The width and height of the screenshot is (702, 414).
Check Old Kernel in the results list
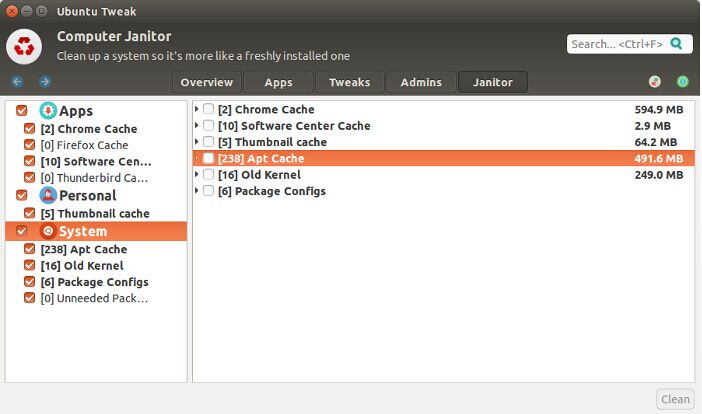208,174
